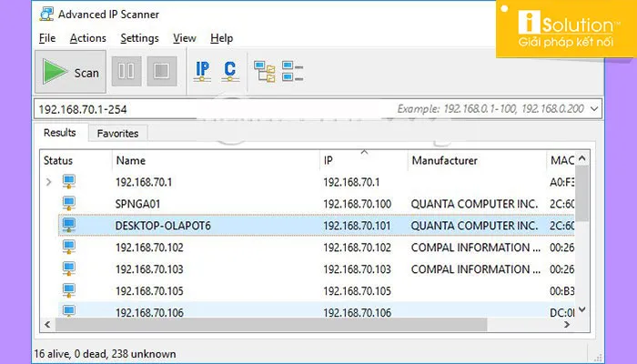Pause the scan
The width and height of the screenshot is (637, 364).
click(x=126, y=71)
